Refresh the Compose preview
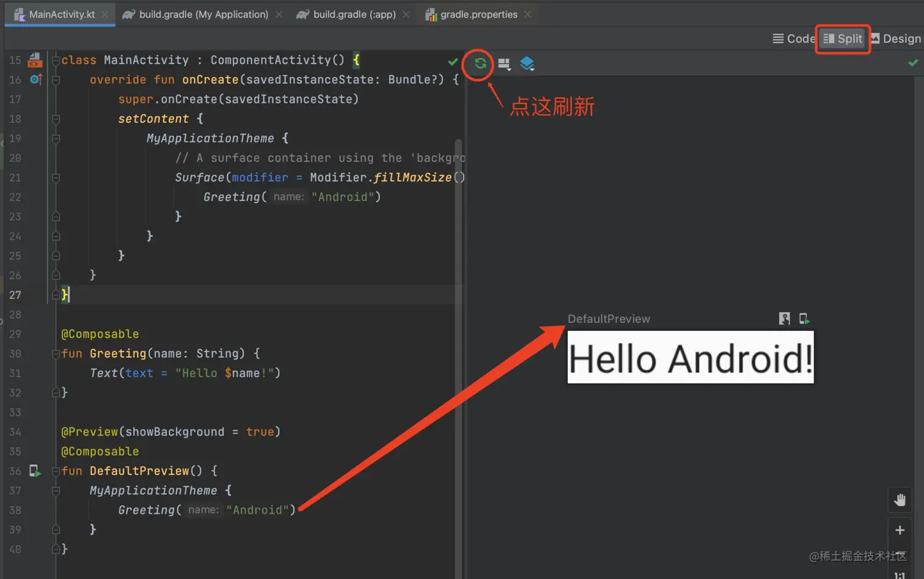Image resolution: width=924 pixels, height=579 pixels. [x=480, y=63]
